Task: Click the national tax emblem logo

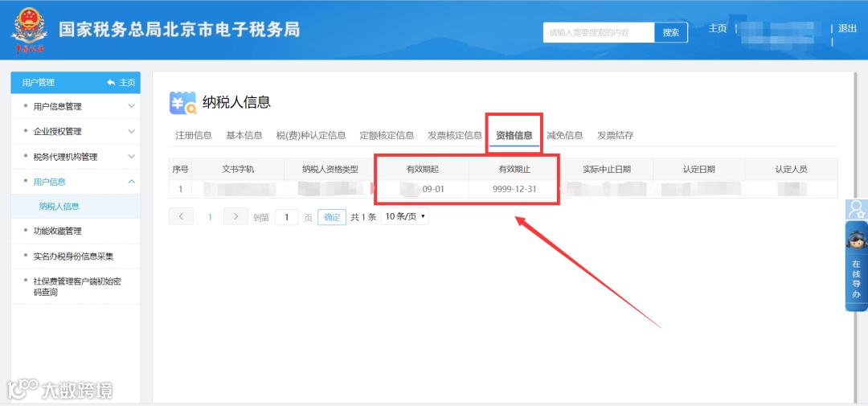Action: 29,30
